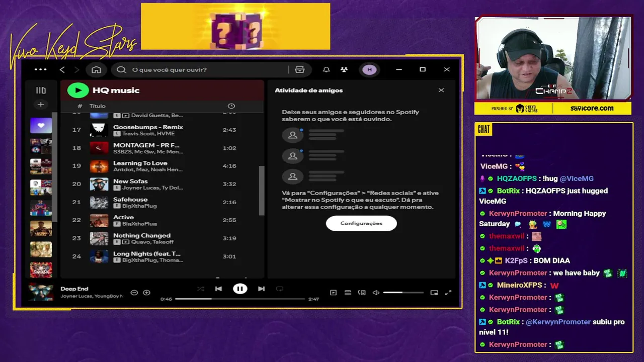Open artist link Antdot, Maz, Noah Hen...
644x362 pixels.
coord(148,170)
